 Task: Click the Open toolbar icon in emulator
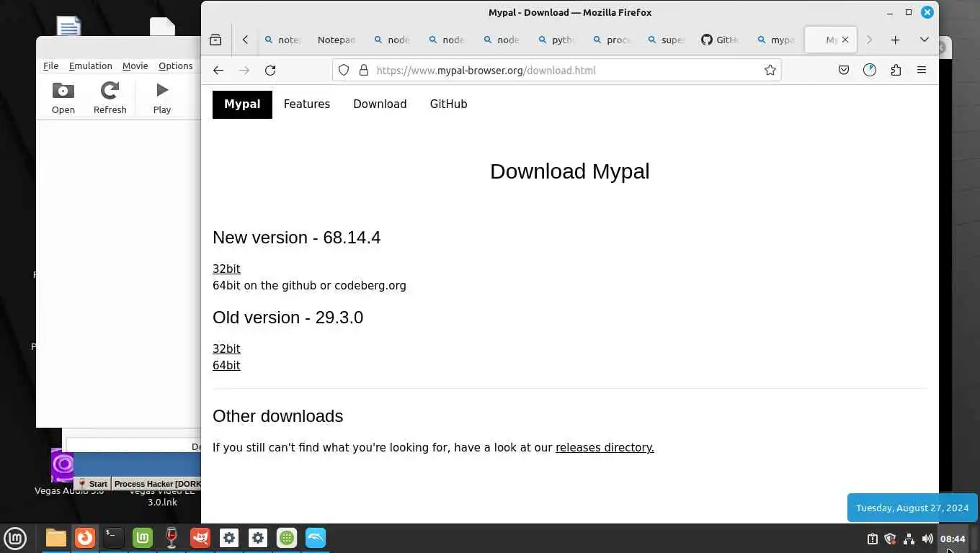point(63,98)
